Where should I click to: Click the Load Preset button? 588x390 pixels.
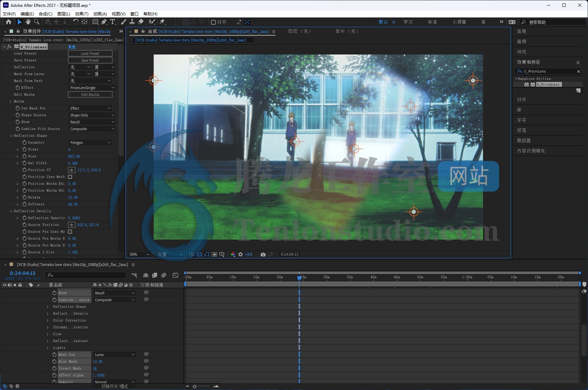[x=90, y=53]
